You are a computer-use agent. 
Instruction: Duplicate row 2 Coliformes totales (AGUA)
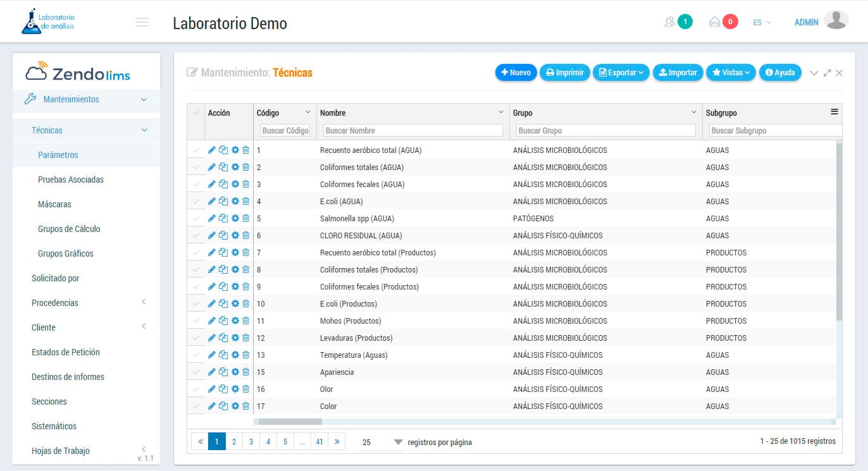point(223,168)
